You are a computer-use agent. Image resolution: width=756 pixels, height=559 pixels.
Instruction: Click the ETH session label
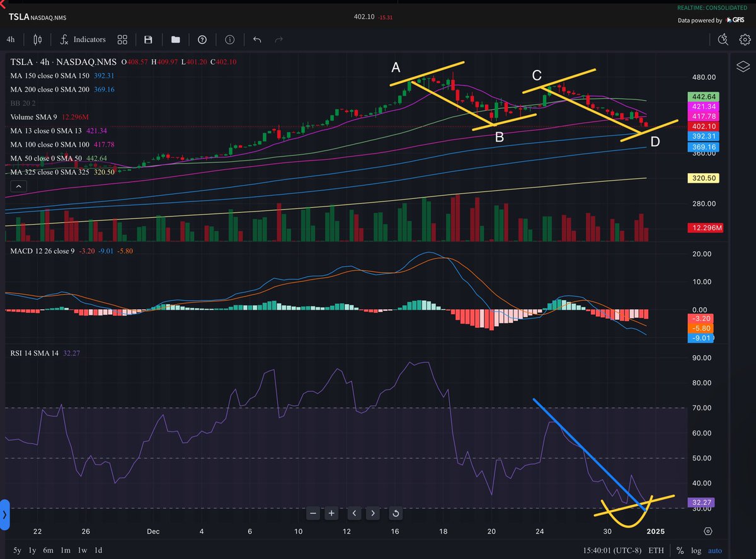(x=656, y=550)
